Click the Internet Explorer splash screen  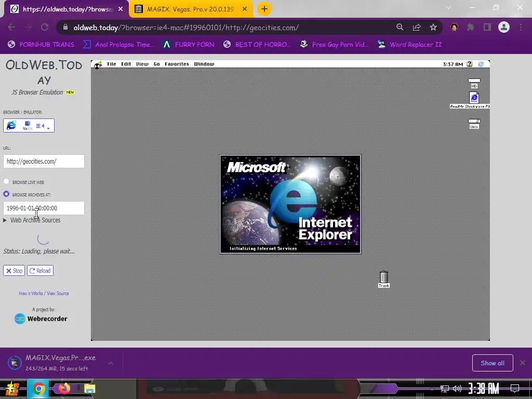290,204
